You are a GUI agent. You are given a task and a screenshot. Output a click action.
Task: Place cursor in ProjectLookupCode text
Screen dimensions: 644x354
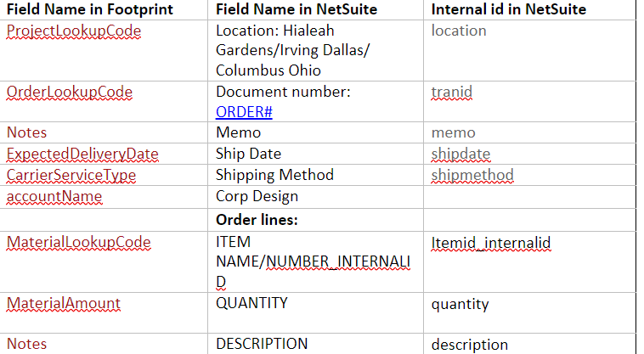(73, 31)
